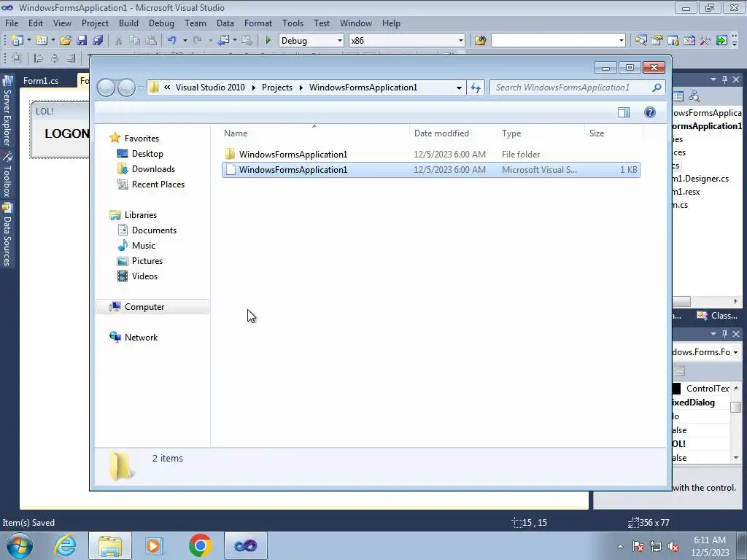Click the Save All toolbar icon
This screenshot has width=747, height=560.
tap(98, 41)
